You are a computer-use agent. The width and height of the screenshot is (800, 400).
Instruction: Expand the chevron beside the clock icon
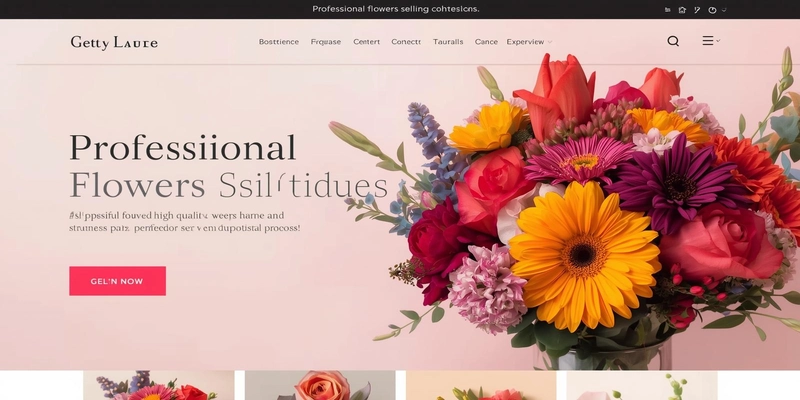tap(724, 10)
